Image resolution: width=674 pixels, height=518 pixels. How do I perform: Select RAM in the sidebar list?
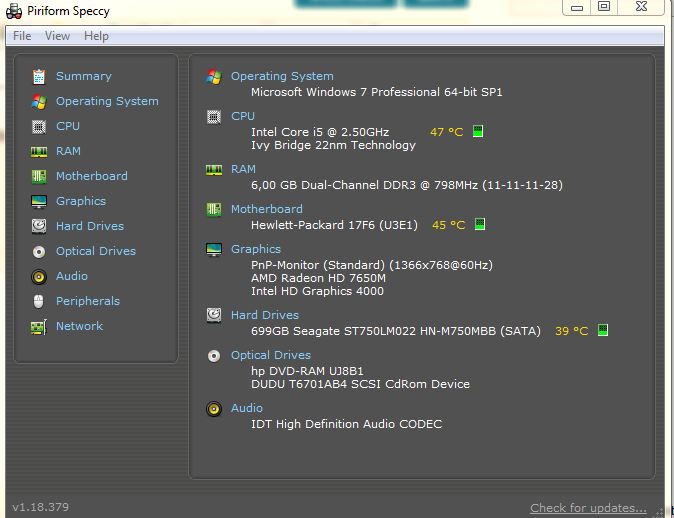pyautogui.click(x=68, y=151)
